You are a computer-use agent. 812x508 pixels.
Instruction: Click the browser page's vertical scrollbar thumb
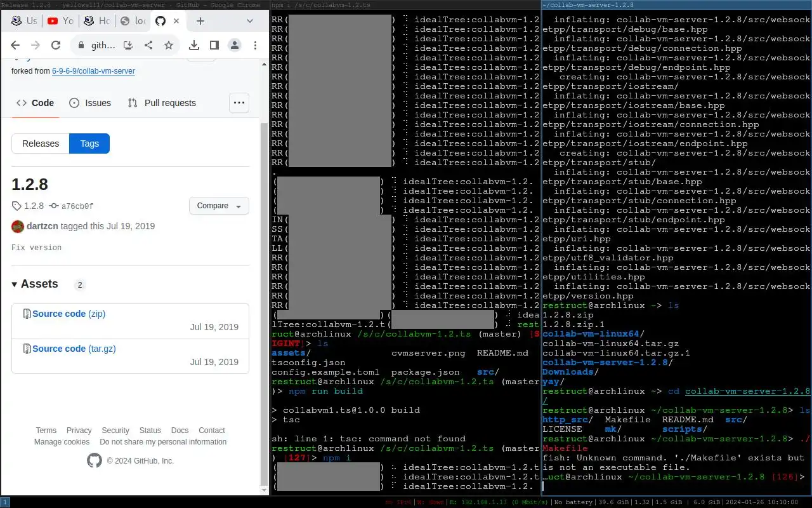(x=265, y=303)
